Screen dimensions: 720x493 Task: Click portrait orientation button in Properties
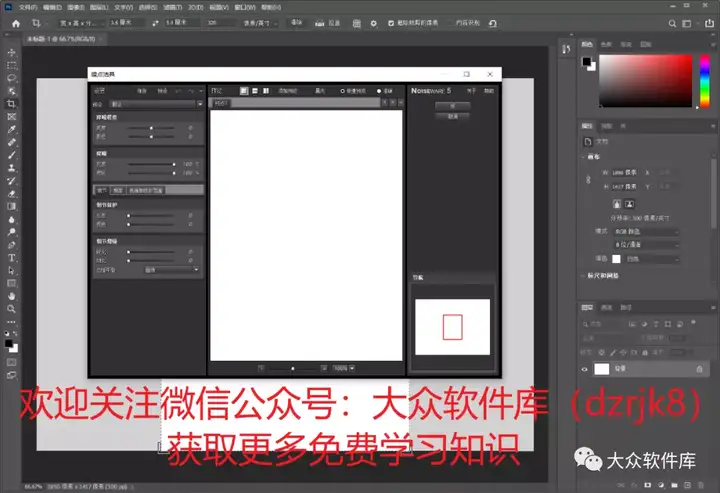[617, 204]
